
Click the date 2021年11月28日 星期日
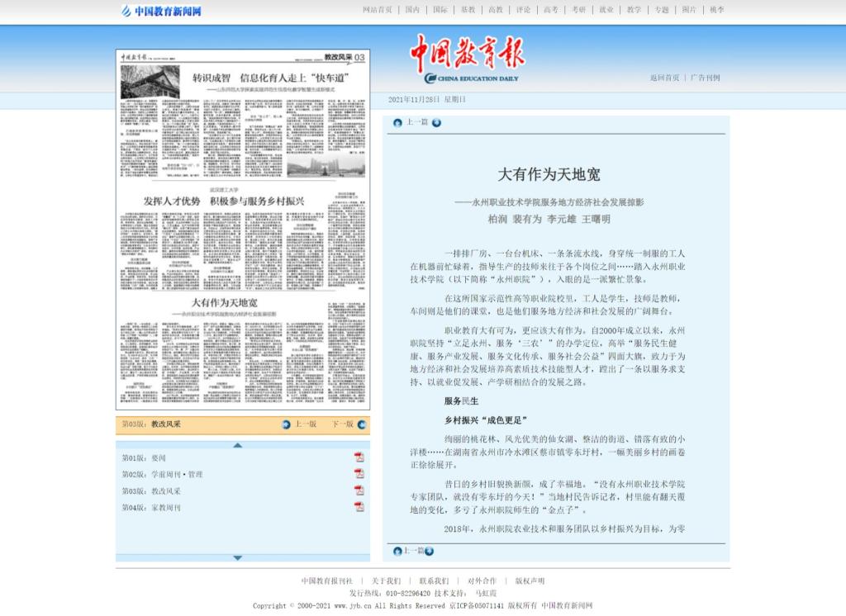coord(427,99)
